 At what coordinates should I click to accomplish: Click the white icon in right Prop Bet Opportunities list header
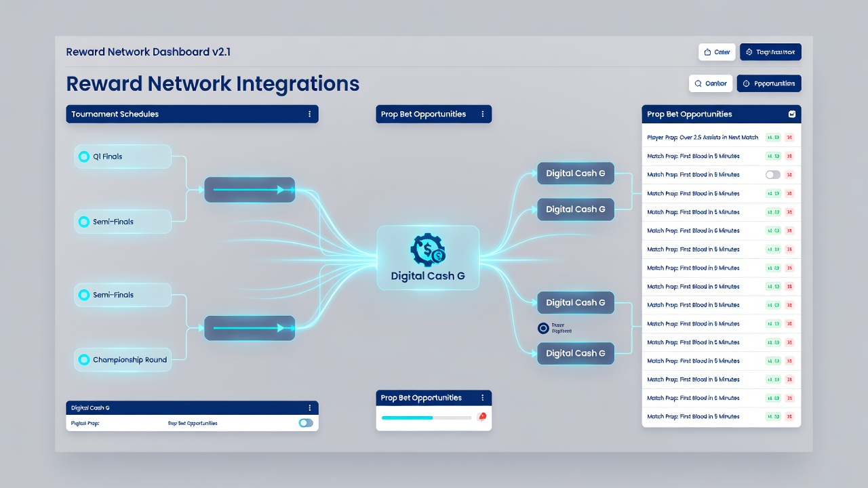pos(791,114)
